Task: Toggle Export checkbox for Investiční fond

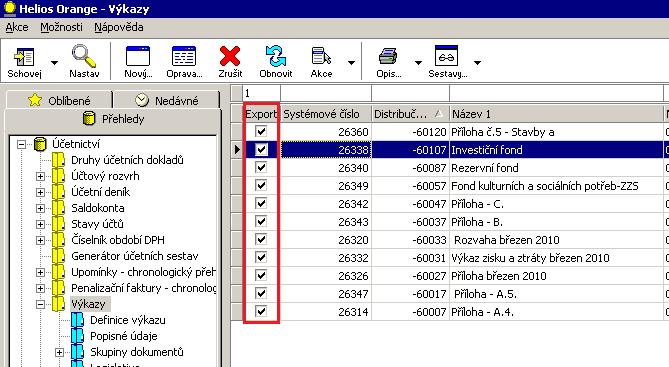Action: (x=261, y=149)
